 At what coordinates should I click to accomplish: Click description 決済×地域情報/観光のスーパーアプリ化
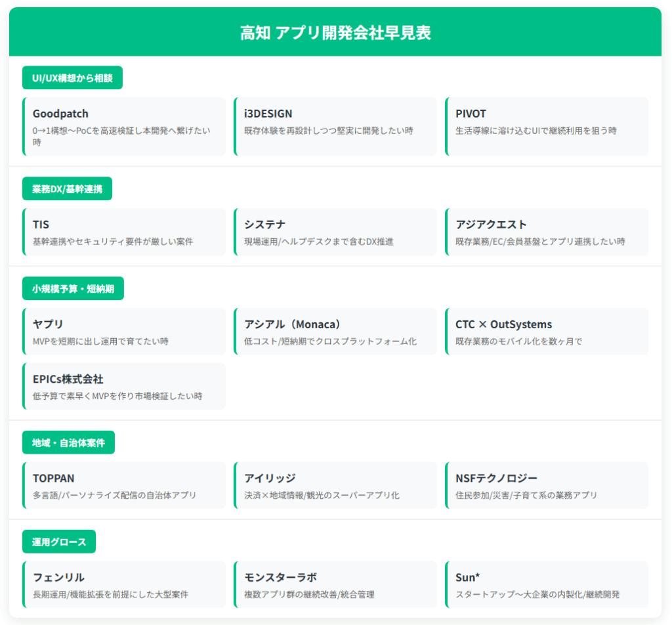point(322,496)
